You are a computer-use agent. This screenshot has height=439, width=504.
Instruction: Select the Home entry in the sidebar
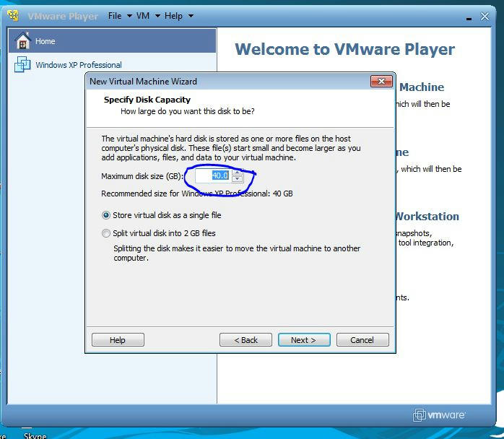pyautogui.click(x=112, y=40)
